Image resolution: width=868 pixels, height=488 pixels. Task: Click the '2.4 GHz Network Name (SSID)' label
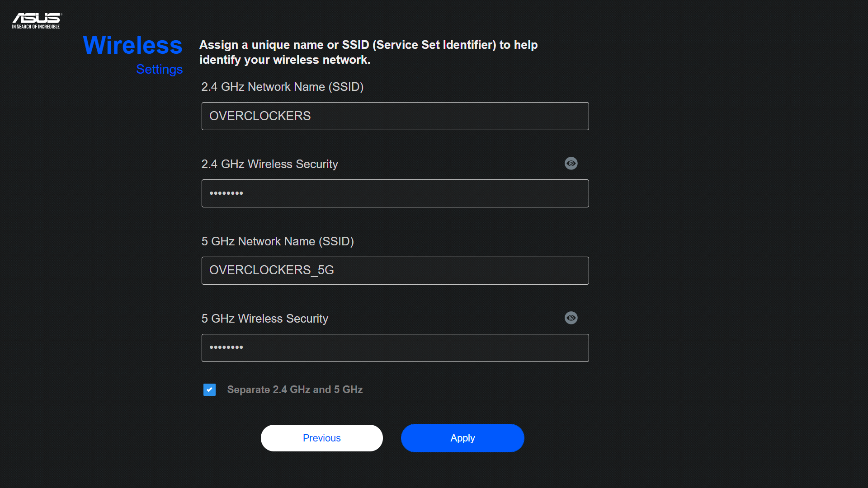tap(282, 87)
